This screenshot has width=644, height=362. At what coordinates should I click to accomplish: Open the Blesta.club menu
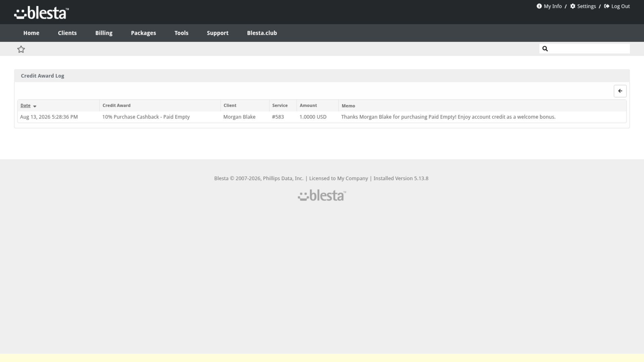(262, 33)
